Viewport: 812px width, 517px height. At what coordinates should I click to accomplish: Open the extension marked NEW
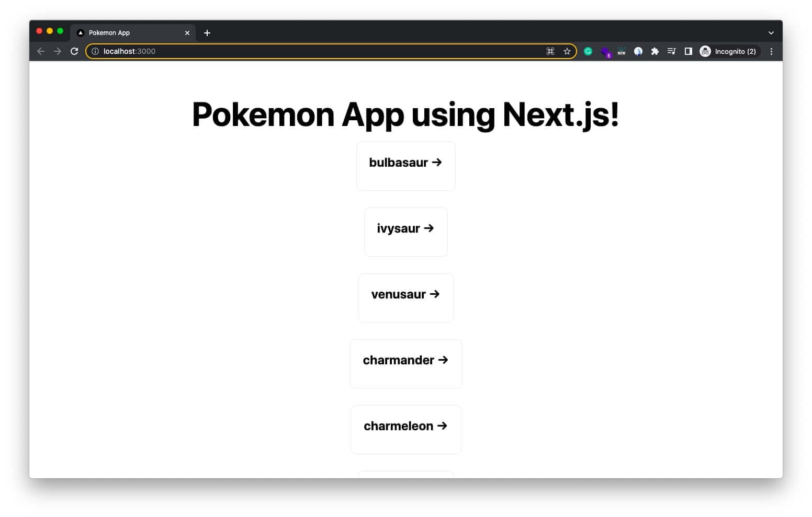[621, 51]
